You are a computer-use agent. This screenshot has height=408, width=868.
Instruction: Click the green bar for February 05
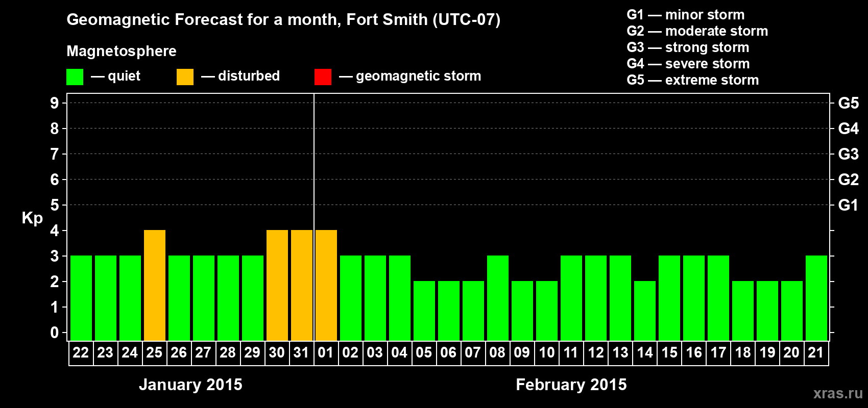click(x=424, y=311)
